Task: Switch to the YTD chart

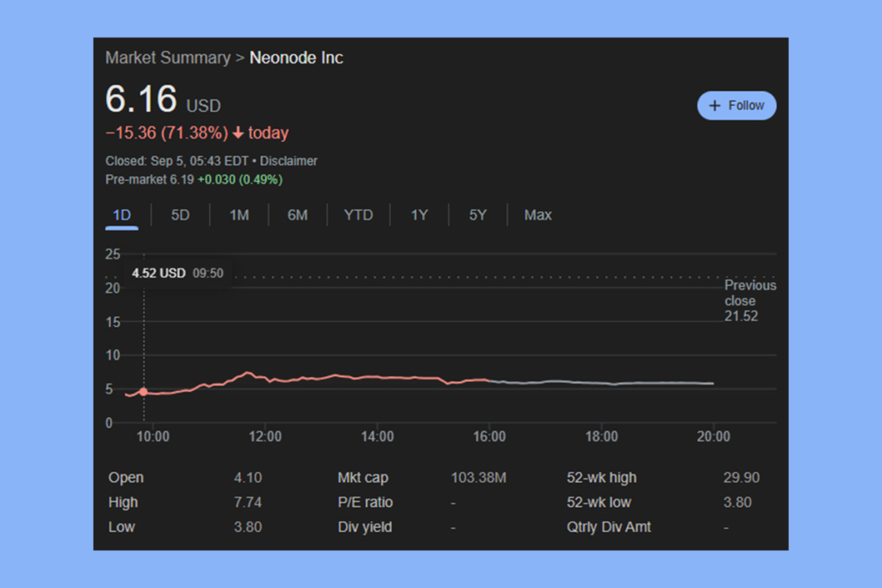Action: (x=358, y=214)
